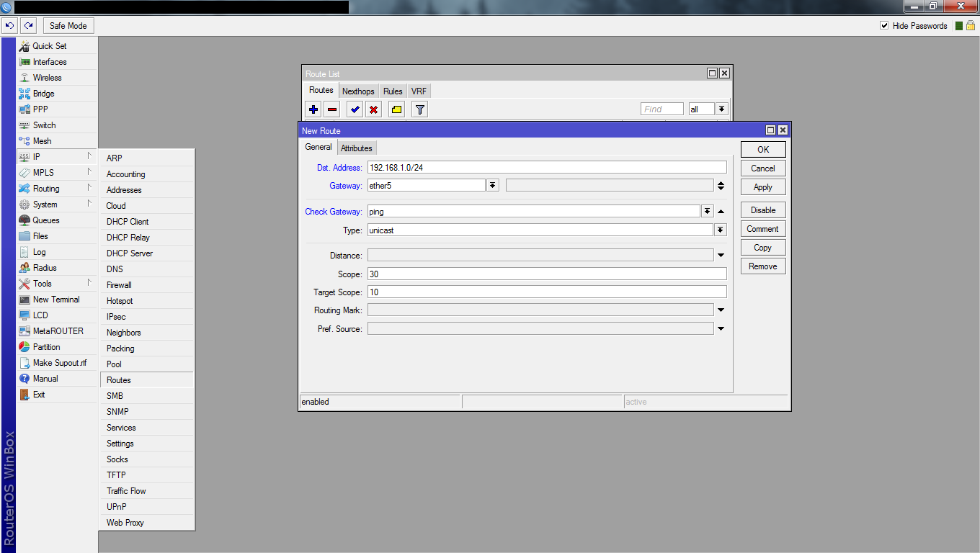Expand the Distance field arrow
This screenshot has width=980, height=553.
[x=721, y=256]
